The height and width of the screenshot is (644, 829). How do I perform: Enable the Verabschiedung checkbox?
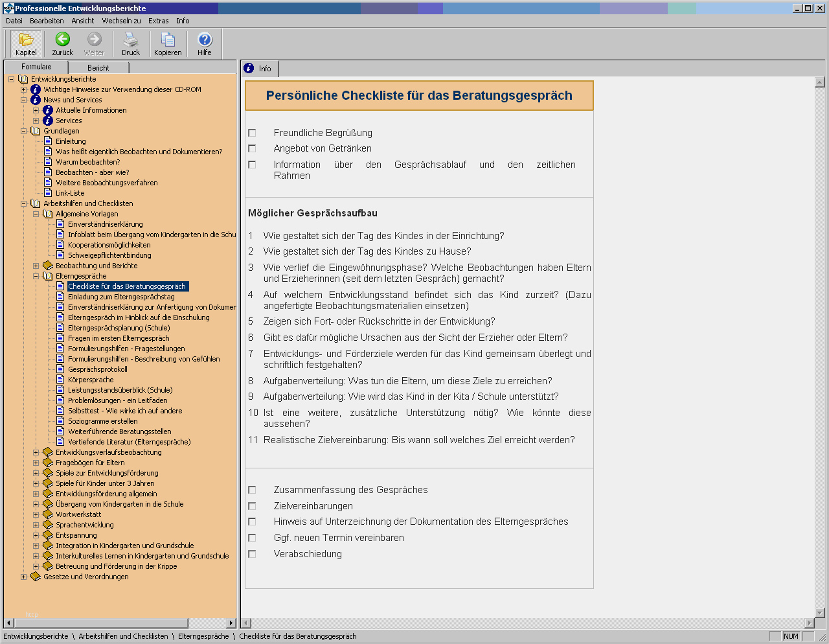click(252, 554)
